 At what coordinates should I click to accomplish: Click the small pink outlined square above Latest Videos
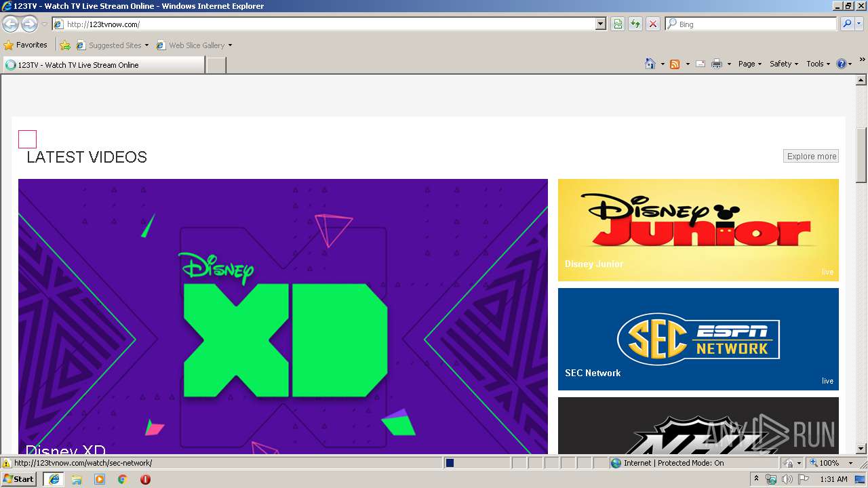(x=27, y=139)
